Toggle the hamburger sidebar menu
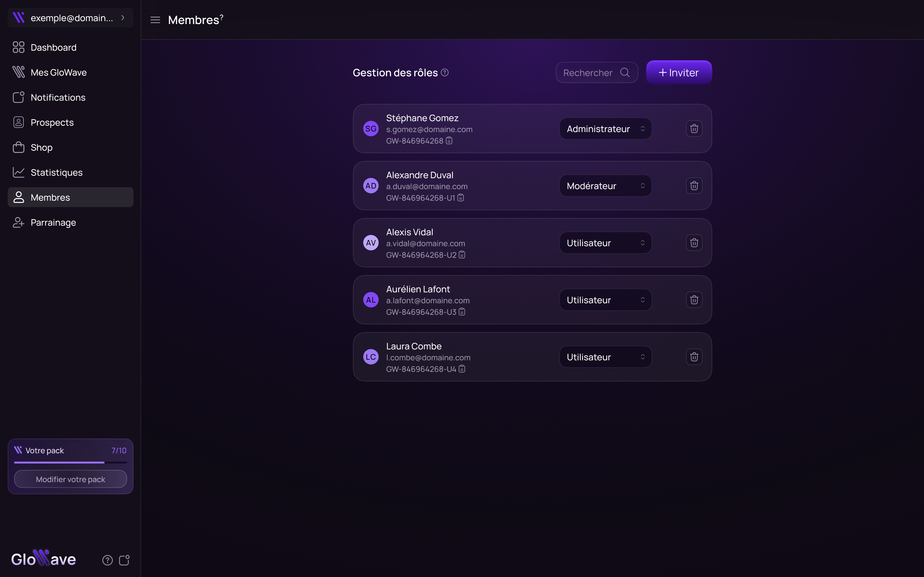 tap(155, 20)
